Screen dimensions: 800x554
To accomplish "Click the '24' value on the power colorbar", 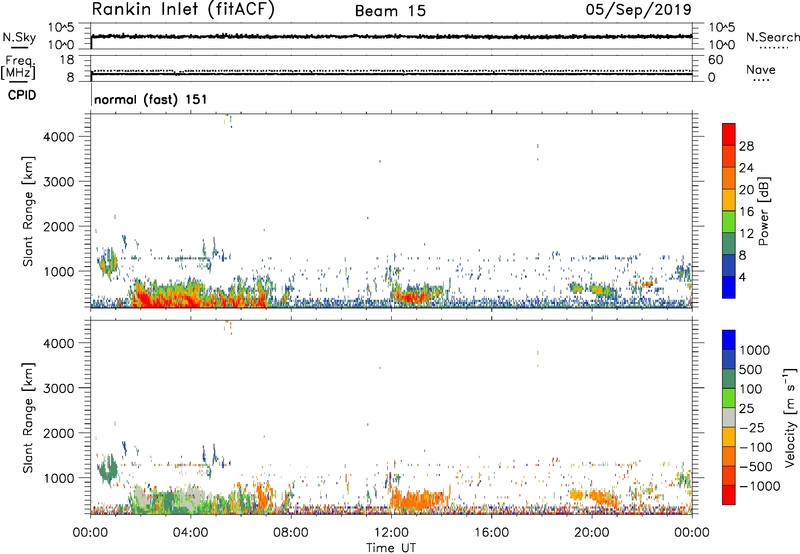I will click(746, 168).
